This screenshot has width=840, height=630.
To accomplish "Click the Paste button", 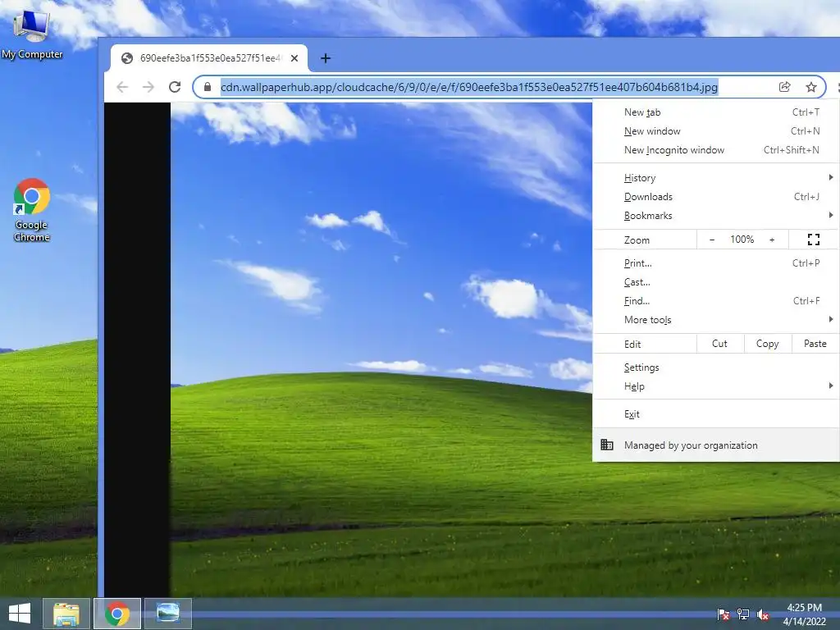I will 815,344.
